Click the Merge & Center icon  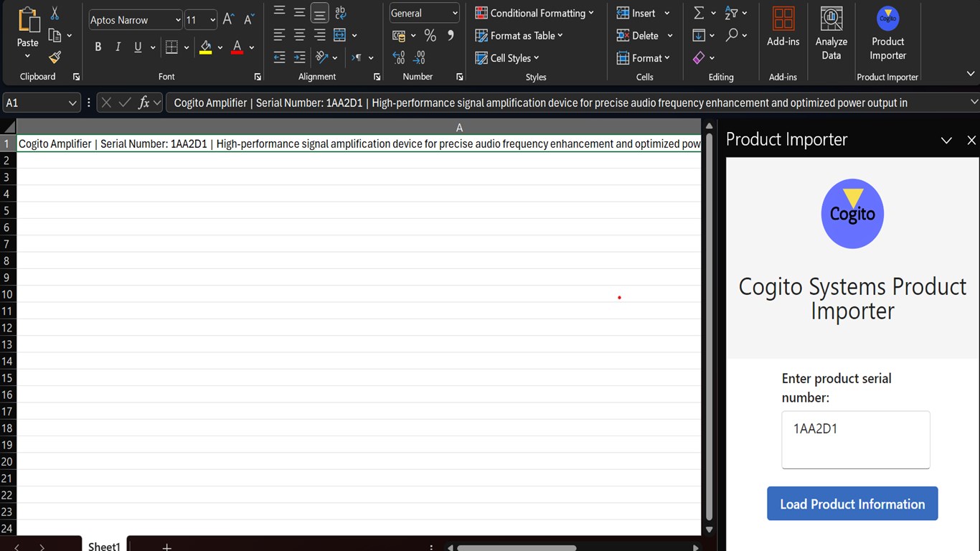tap(340, 35)
